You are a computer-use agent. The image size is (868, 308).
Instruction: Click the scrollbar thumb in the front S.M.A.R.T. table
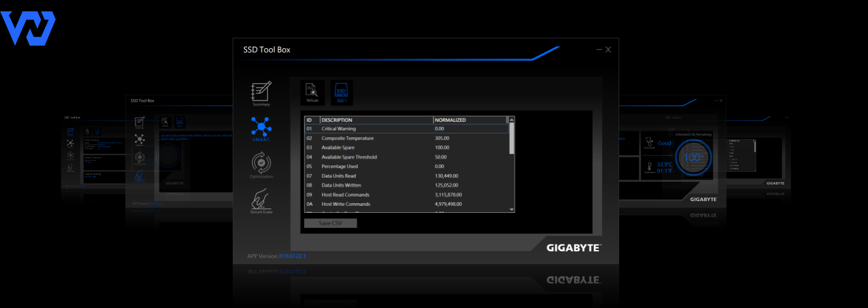(511, 139)
